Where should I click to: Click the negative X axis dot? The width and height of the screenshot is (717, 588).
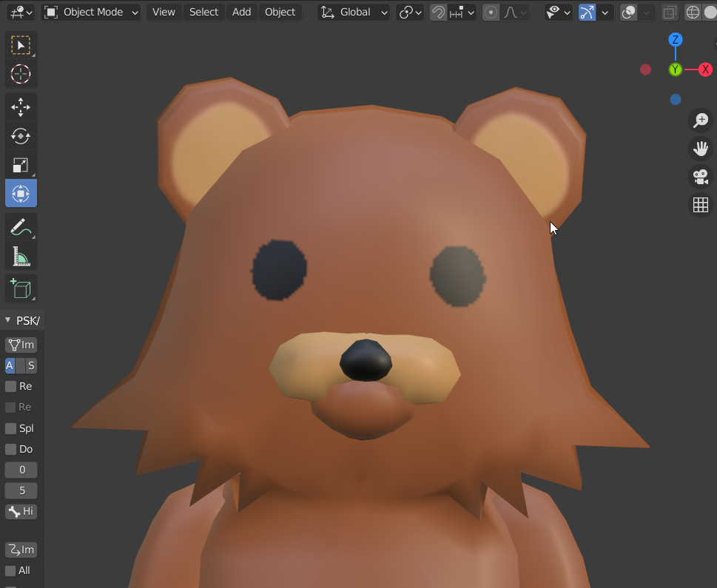pyautogui.click(x=645, y=70)
